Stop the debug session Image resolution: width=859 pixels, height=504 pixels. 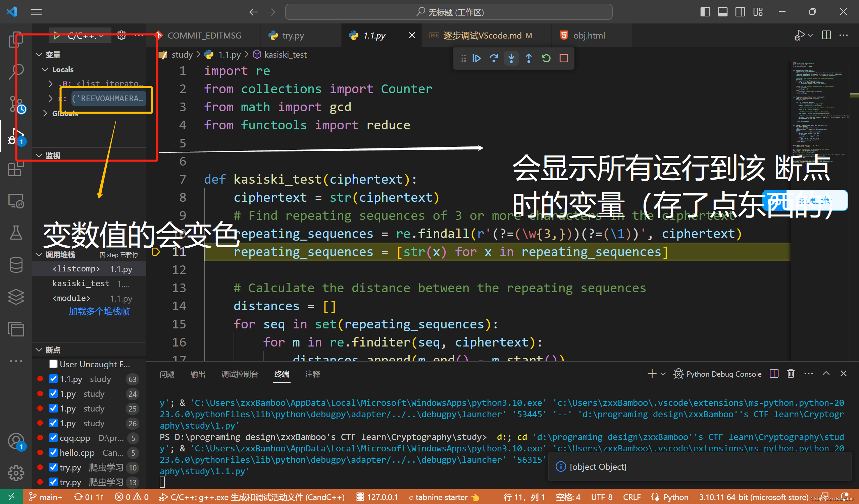(563, 59)
